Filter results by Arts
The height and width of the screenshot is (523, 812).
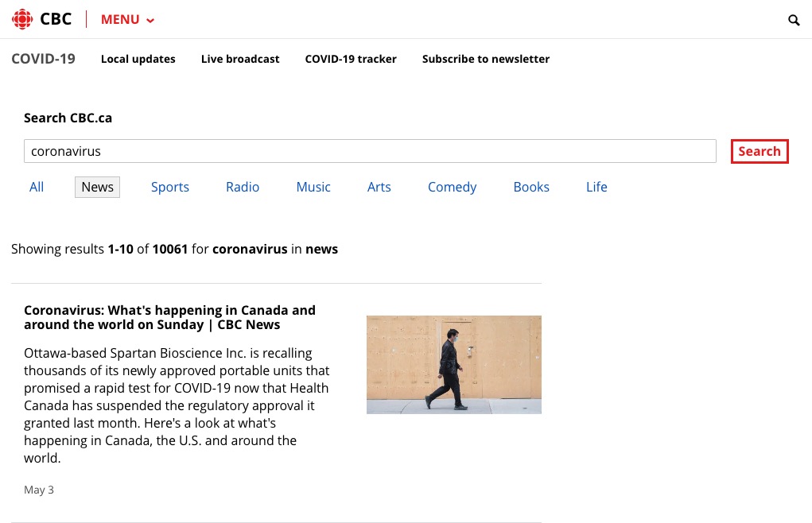pos(379,187)
